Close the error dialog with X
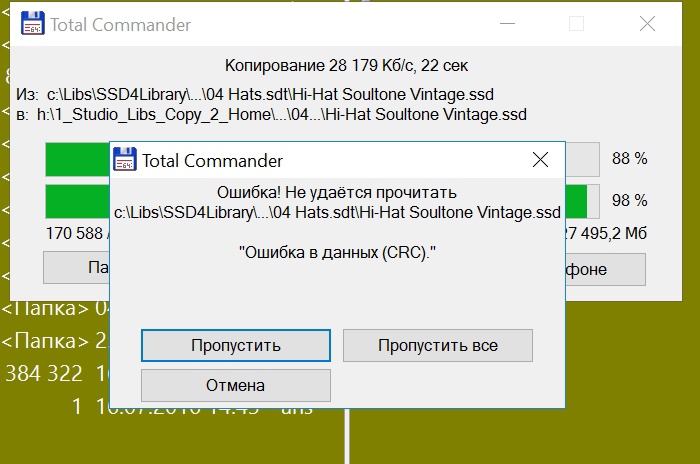The image size is (700, 464). [540, 159]
